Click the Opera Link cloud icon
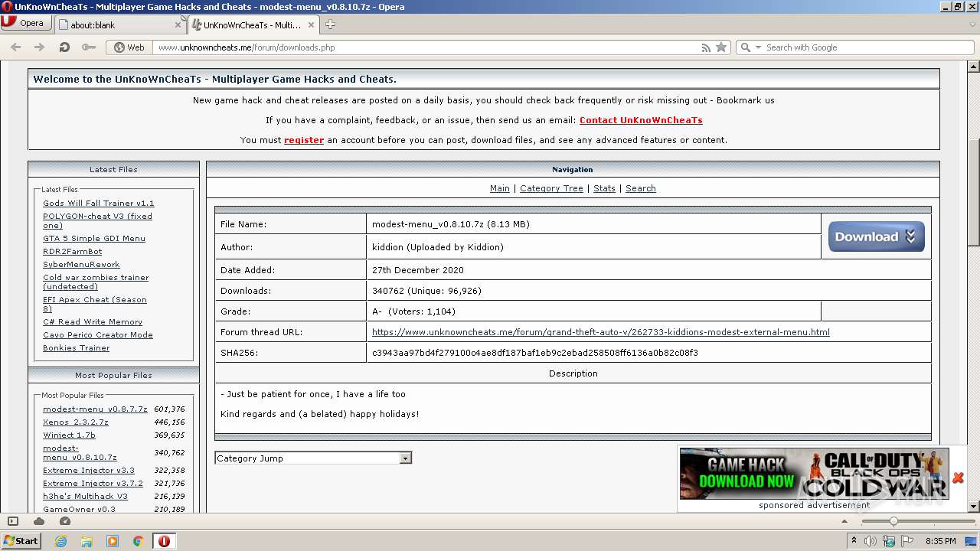 coord(39,521)
